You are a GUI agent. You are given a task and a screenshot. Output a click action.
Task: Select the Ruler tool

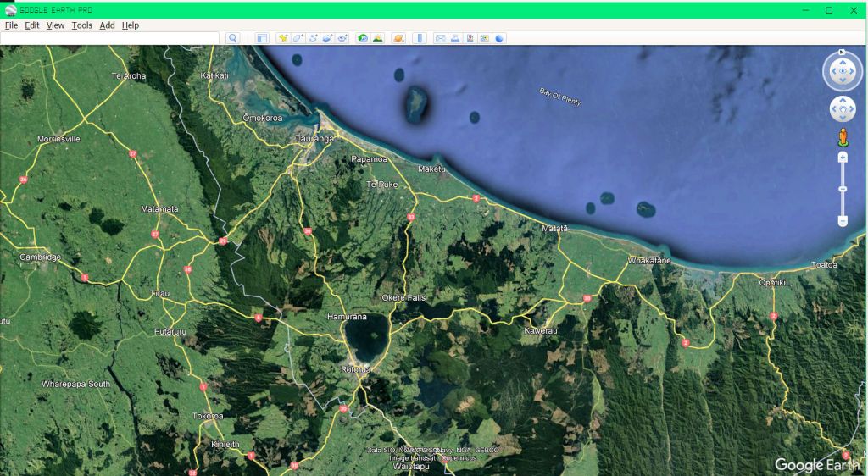[419, 38]
